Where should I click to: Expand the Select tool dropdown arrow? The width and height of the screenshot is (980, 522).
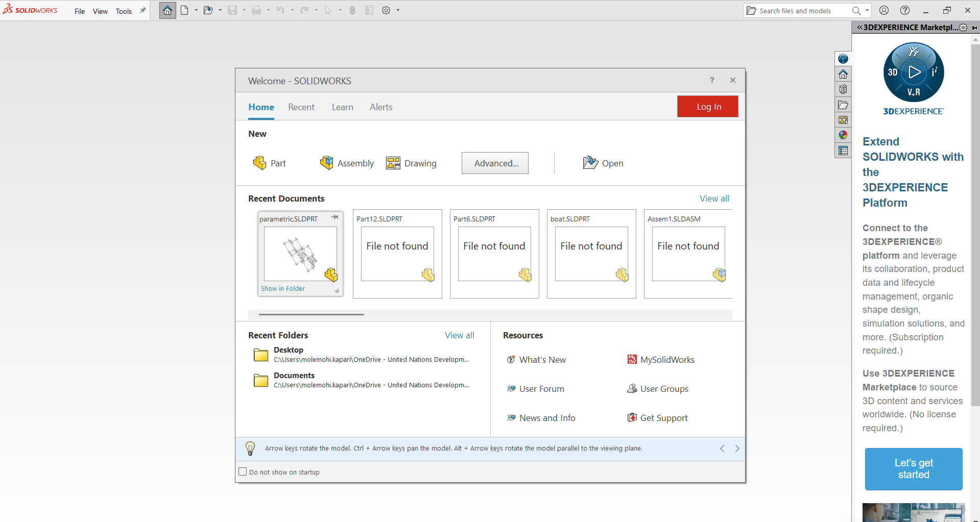tap(340, 10)
